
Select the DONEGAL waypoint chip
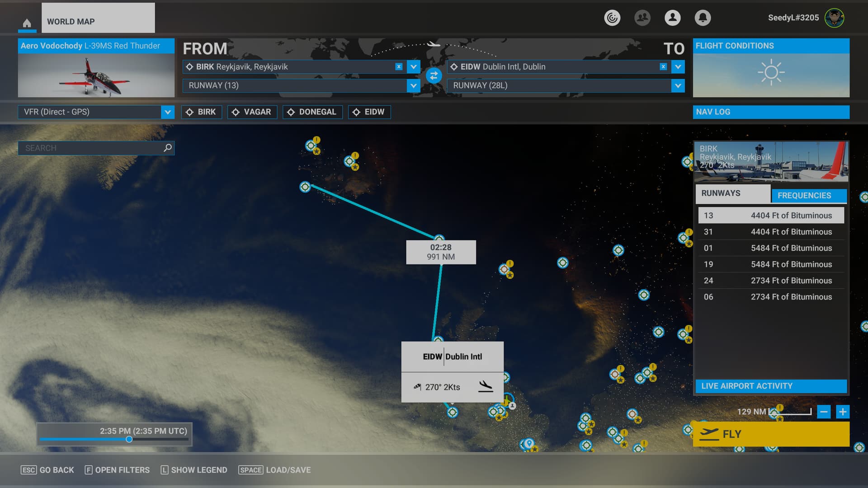pyautogui.click(x=312, y=112)
